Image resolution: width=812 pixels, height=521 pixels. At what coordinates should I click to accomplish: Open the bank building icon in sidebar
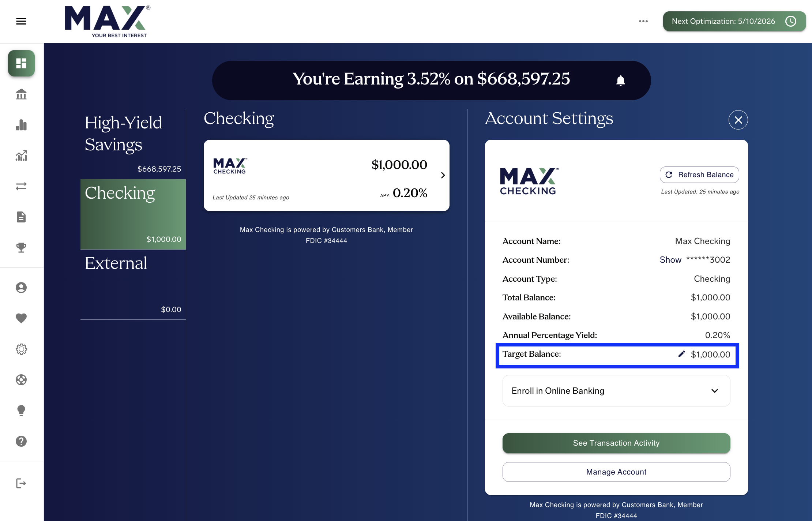(21, 94)
